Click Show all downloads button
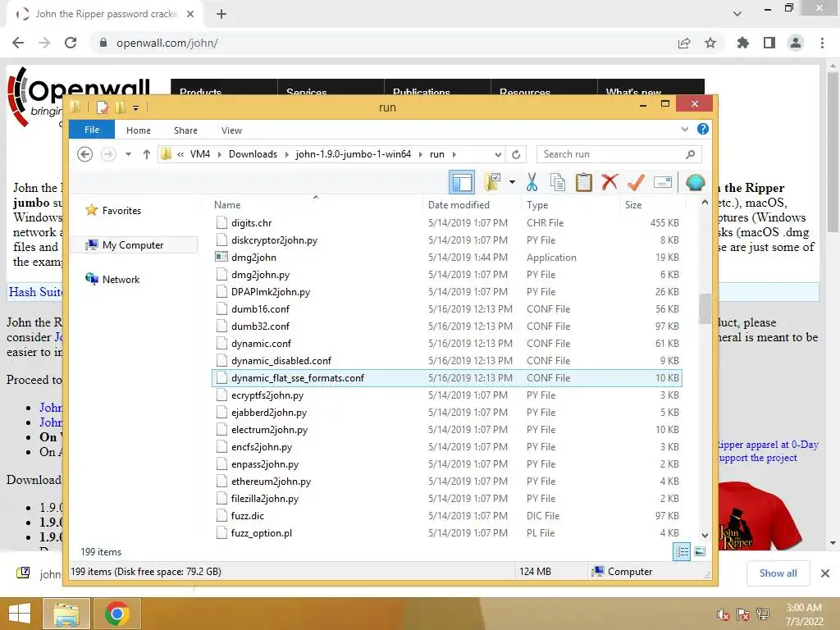Screen dimensions: 840x630 pyautogui.click(x=778, y=573)
